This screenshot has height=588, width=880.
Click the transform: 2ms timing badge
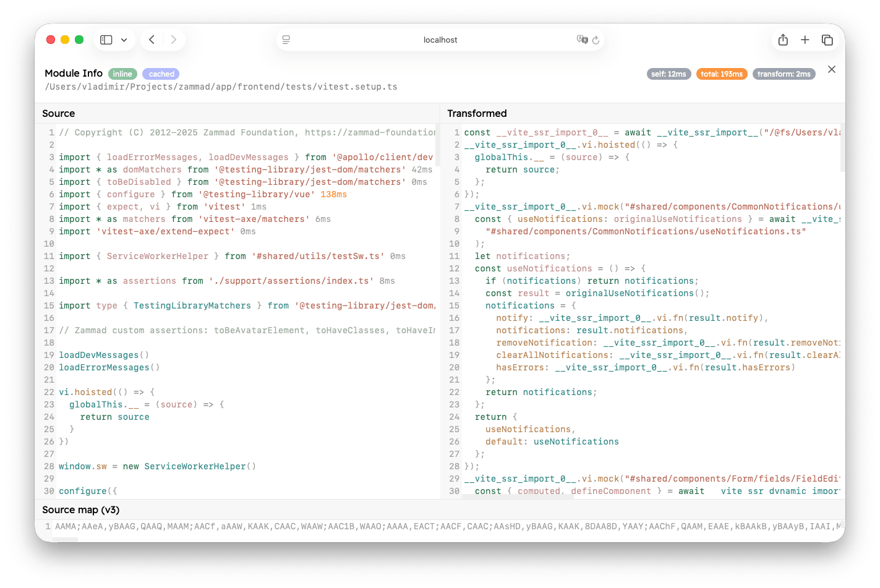click(784, 73)
